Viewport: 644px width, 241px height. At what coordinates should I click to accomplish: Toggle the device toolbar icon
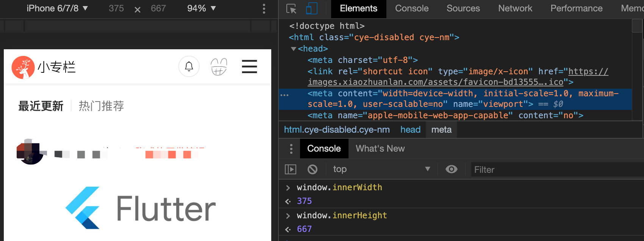coord(311,9)
